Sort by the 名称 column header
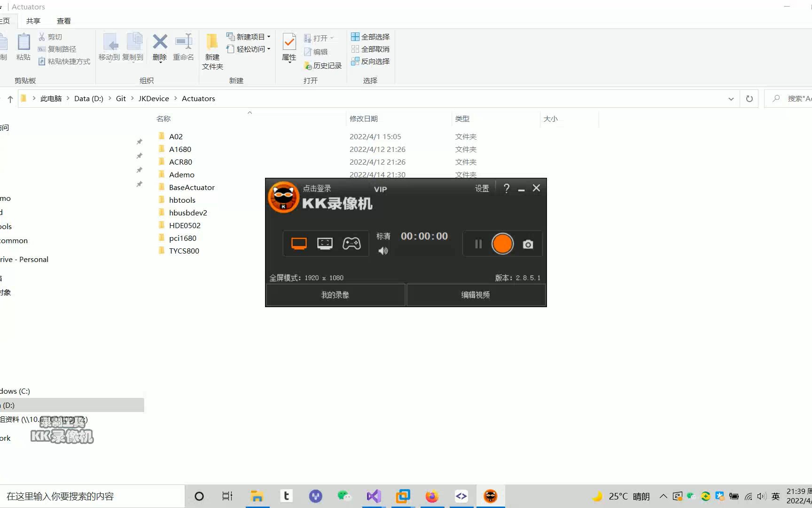 coord(164,119)
